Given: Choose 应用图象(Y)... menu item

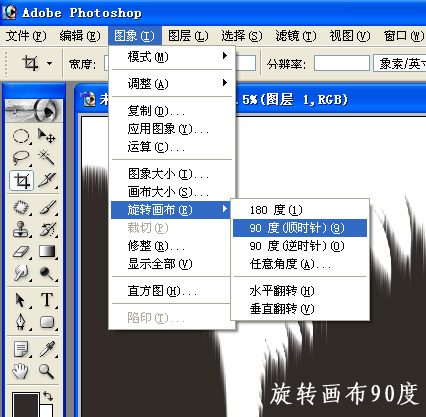Looking at the screenshot, I should [172, 129].
